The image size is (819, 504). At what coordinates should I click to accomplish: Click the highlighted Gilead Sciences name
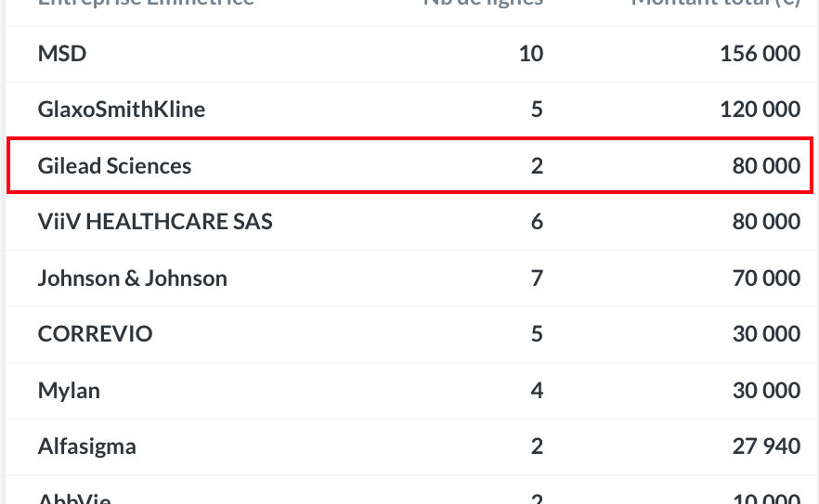pos(114,165)
